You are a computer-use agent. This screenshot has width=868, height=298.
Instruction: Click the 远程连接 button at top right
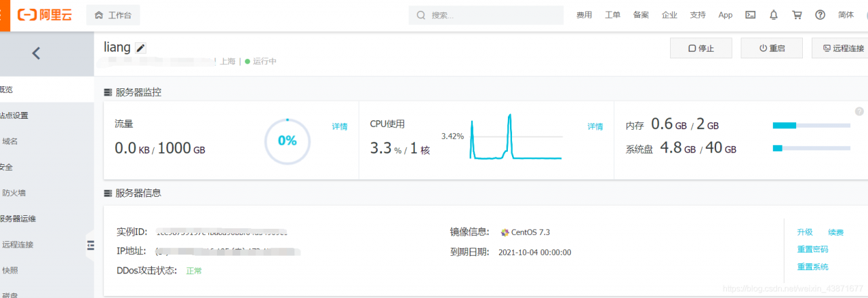pyautogui.click(x=841, y=48)
